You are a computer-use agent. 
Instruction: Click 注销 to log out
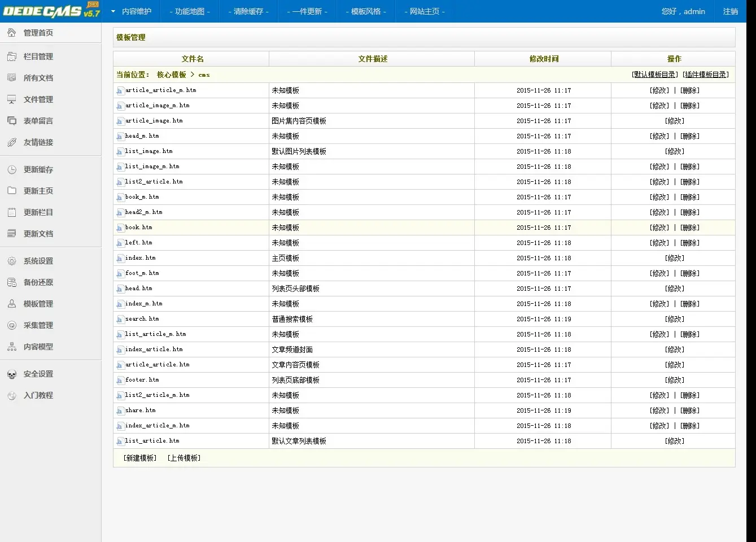tap(731, 11)
